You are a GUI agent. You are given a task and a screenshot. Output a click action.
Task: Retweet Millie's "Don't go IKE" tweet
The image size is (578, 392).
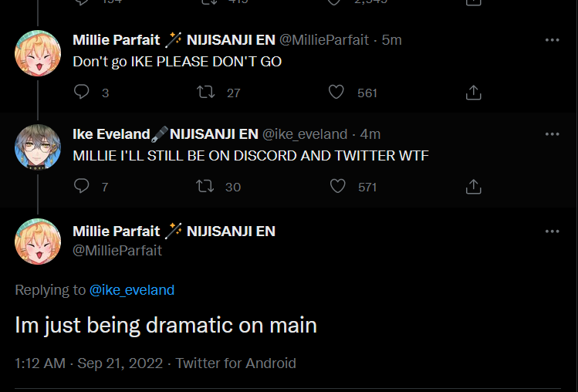tap(205, 93)
